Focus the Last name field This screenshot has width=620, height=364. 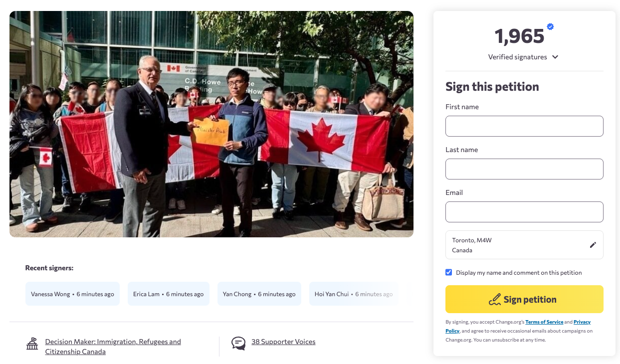[524, 169]
